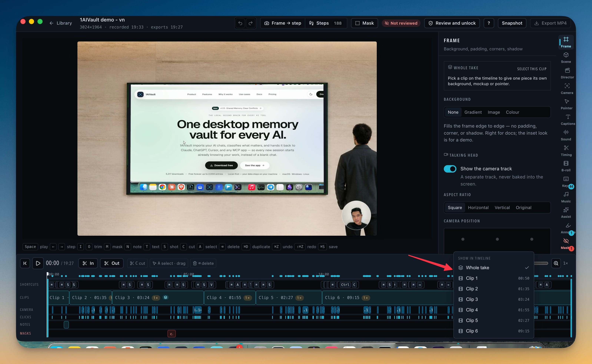The width and height of the screenshot is (592, 364).
Task: Click top-left camera position dot
Action: (x=463, y=239)
